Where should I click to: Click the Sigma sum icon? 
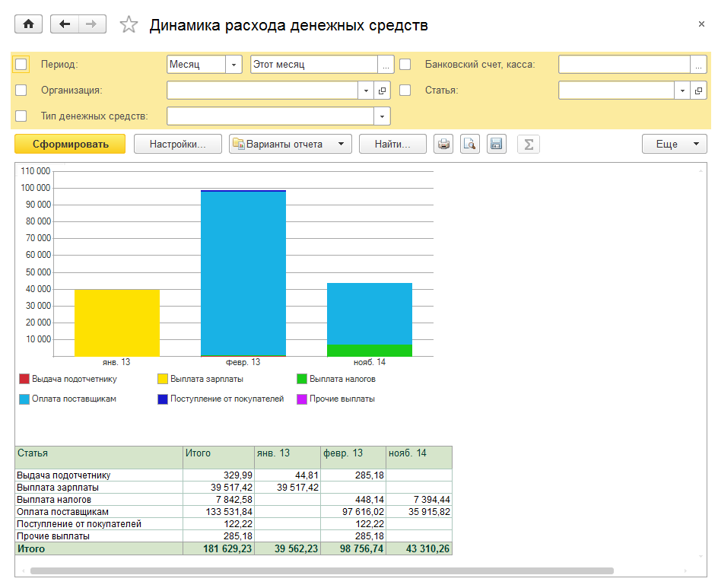(x=528, y=144)
